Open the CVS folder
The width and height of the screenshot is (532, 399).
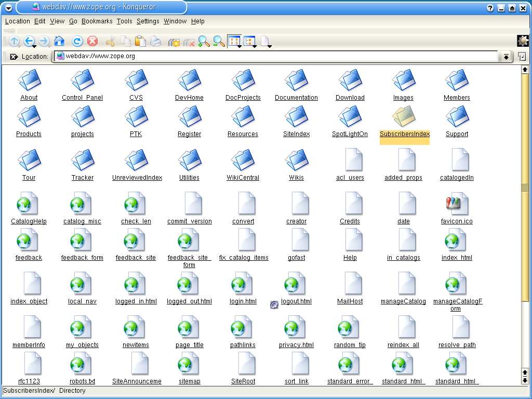pos(136,81)
